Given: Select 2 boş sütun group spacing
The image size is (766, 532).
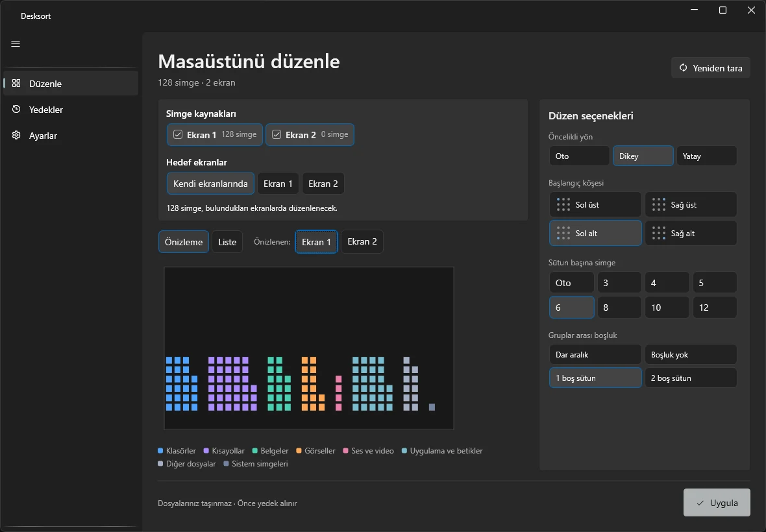Looking at the screenshot, I should (x=691, y=378).
